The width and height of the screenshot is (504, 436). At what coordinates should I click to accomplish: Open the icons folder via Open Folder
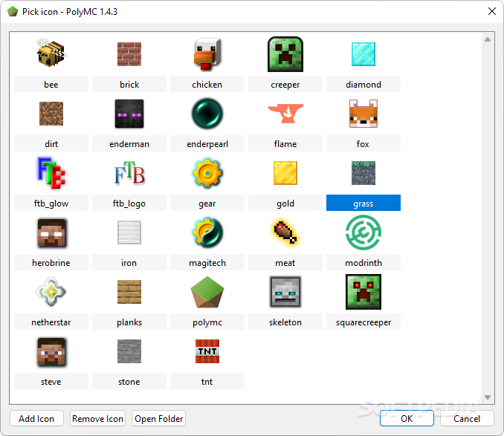click(x=159, y=419)
